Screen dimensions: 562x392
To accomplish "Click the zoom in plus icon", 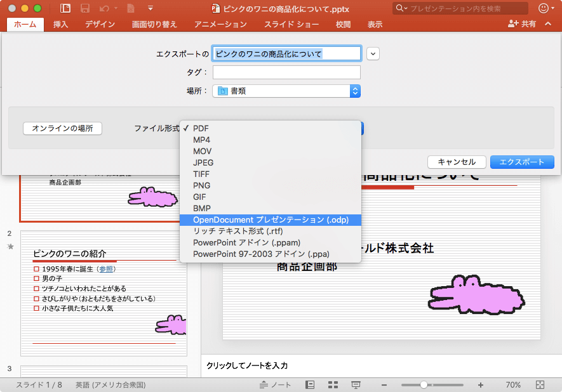I will pos(481,385).
